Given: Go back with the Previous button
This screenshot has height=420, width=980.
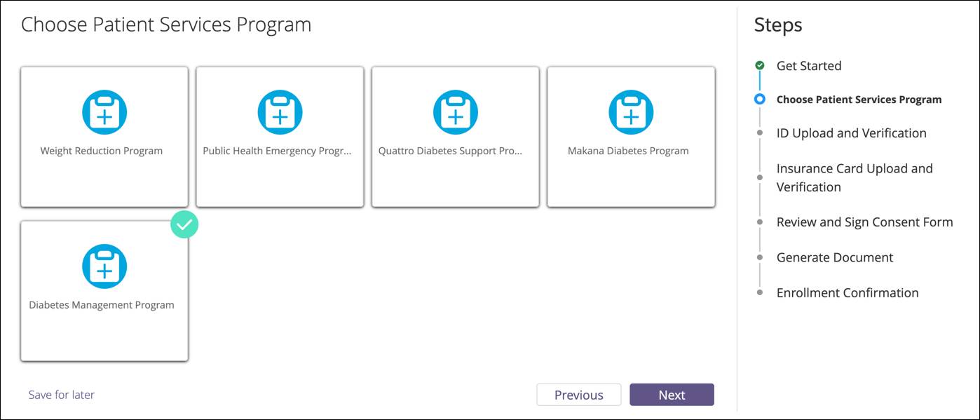Looking at the screenshot, I should pos(579,395).
